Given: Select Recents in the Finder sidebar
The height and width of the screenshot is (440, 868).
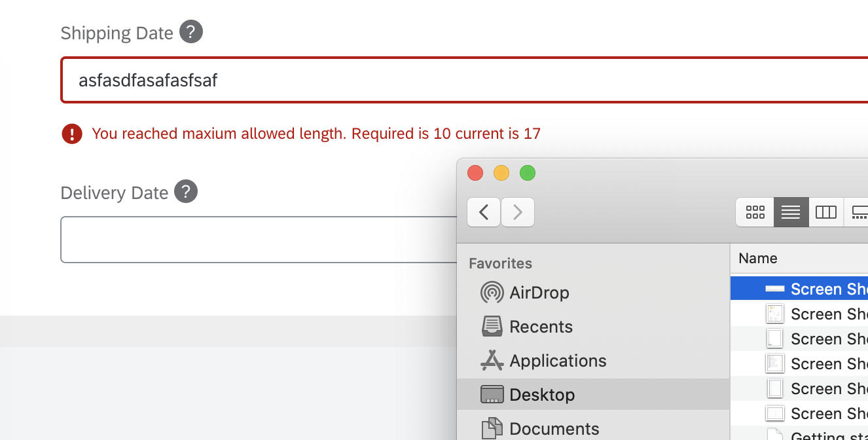Looking at the screenshot, I should click(540, 327).
